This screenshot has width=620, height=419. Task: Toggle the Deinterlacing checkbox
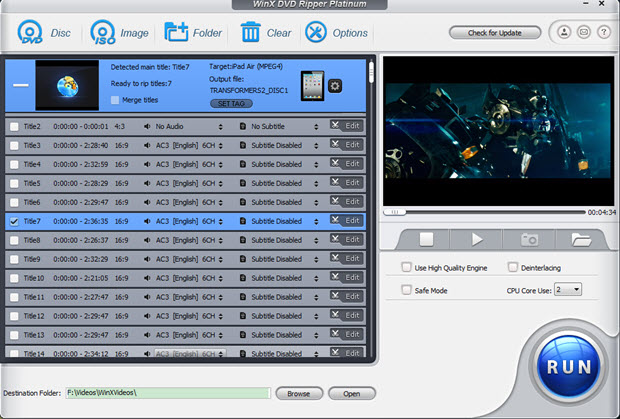[512, 267]
